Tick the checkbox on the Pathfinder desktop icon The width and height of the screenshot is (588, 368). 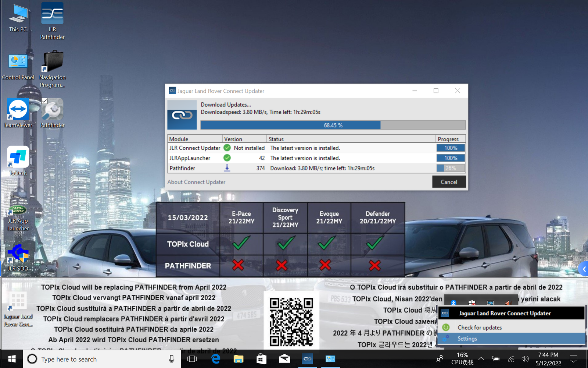click(44, 101)
